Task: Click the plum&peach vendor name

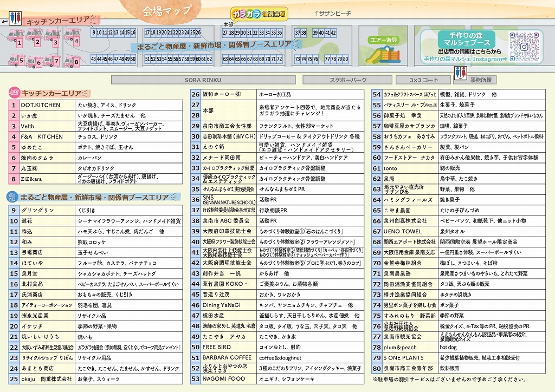Action: click(400, 348)
